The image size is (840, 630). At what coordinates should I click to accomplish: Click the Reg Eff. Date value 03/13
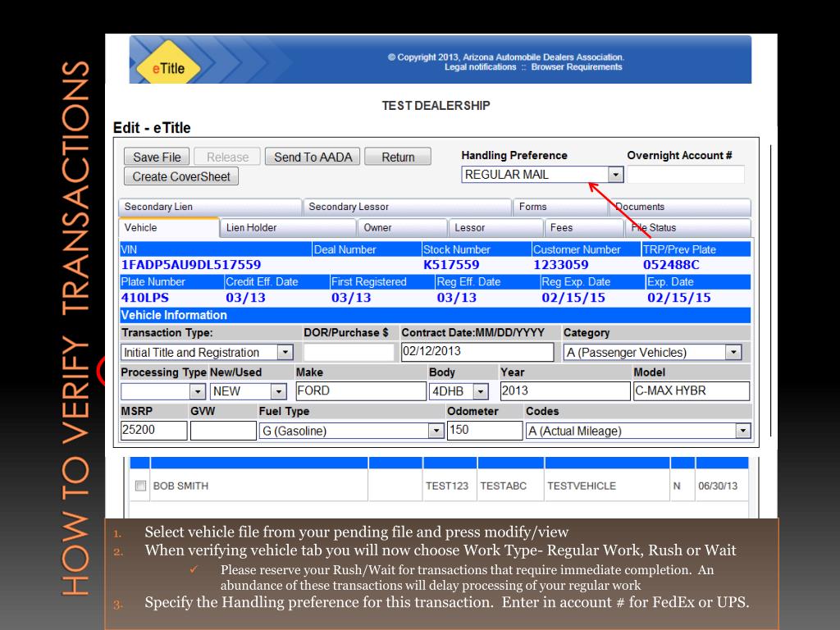coord(456,298)
